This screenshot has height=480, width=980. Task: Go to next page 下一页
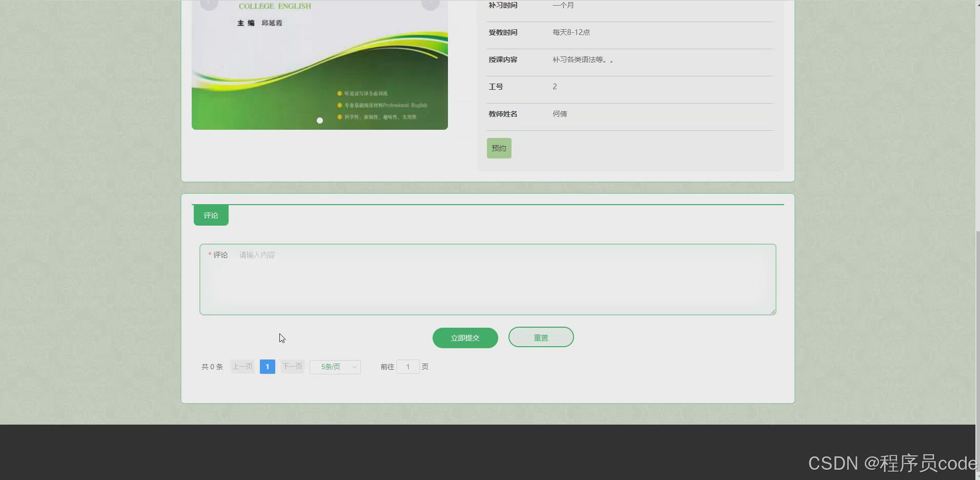292,367
